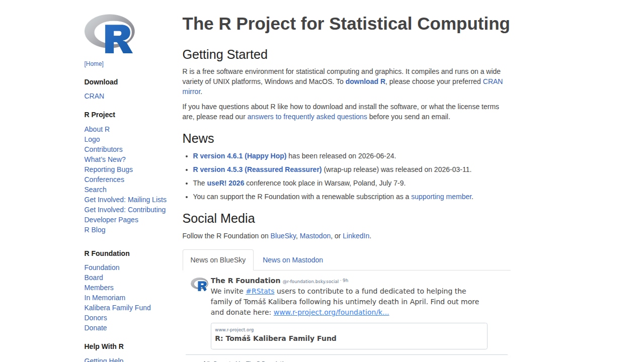Select the News on BlueSky tab
644x362 pixels.
pos(218,260)
